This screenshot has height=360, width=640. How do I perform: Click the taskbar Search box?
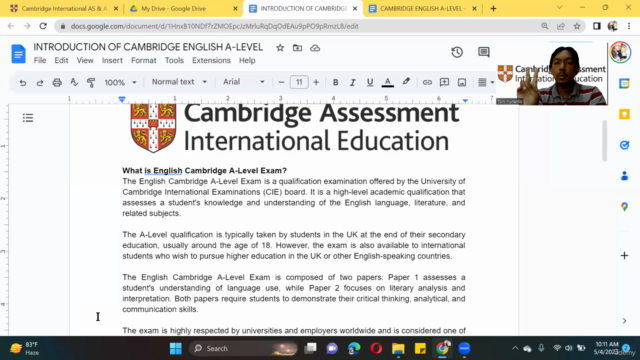tap(244, 348)
